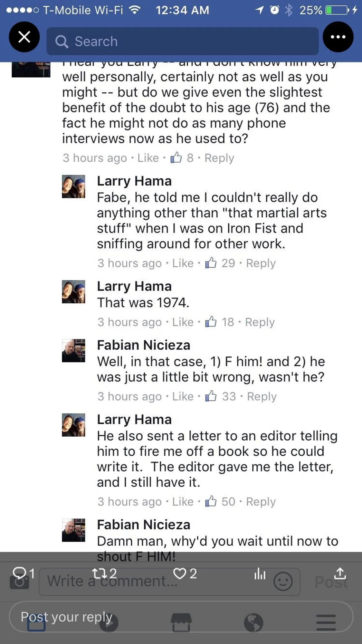Open Larry Hama's profile name on Iron Fist comment
This screenshot has width=362, height=644.
pos(134,181)
